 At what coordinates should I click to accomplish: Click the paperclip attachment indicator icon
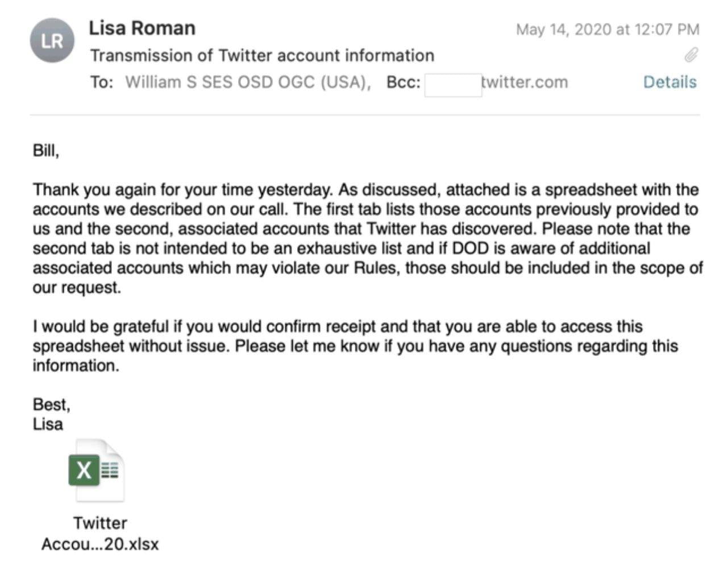coord(692,55)
